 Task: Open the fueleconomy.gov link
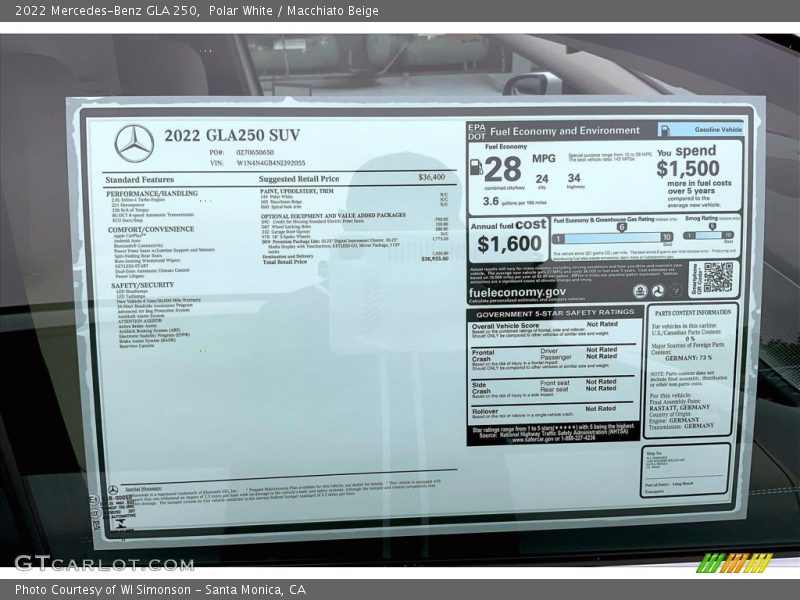517,292
